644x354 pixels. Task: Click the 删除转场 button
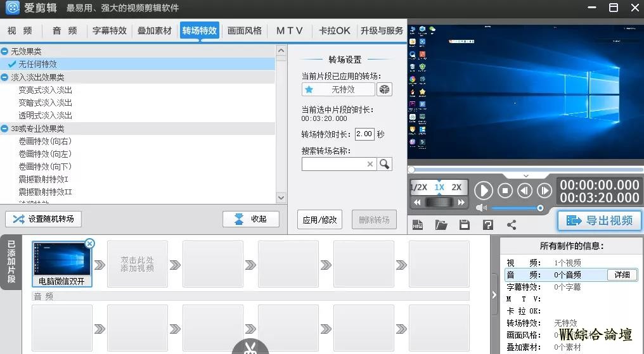[x=374, y=220]
